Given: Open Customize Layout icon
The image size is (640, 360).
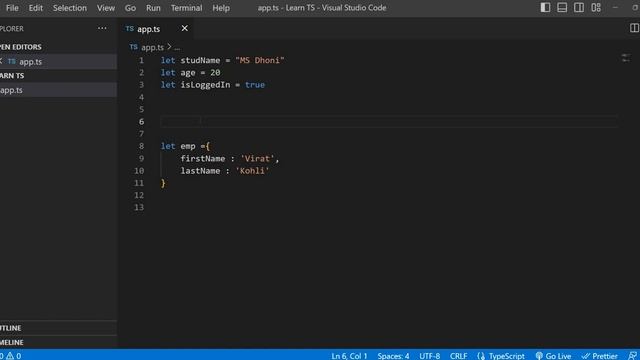Looking at the screenshot, I should [x=596, y=8].
